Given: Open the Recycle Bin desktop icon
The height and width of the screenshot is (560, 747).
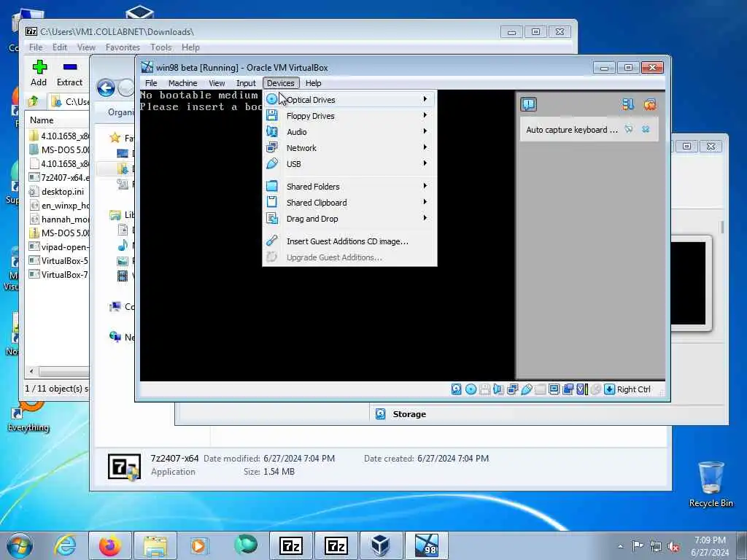Looking at the screenshot, I should (x=711, y=484).
